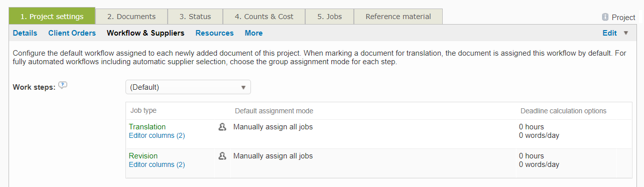
Task: Click the Edit link
Action: (609, 33)
